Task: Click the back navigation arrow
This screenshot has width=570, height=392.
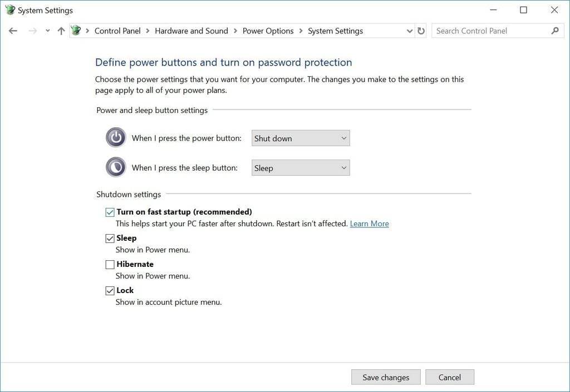Action: click(x=13, y=31)
